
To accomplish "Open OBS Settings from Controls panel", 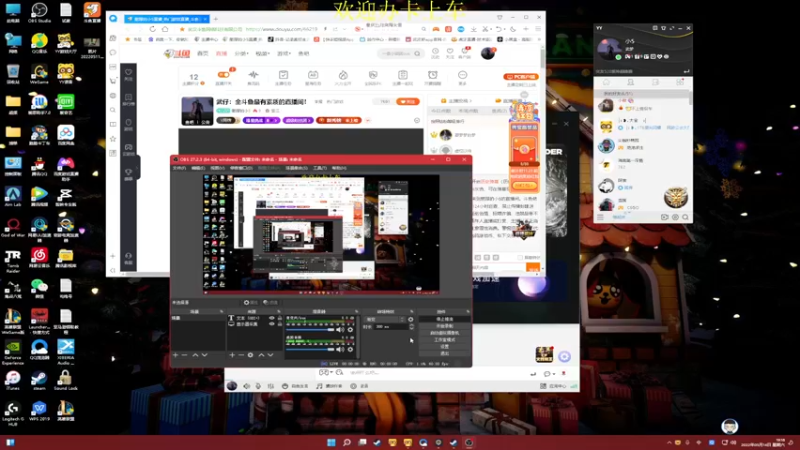I will pos(444,346).
